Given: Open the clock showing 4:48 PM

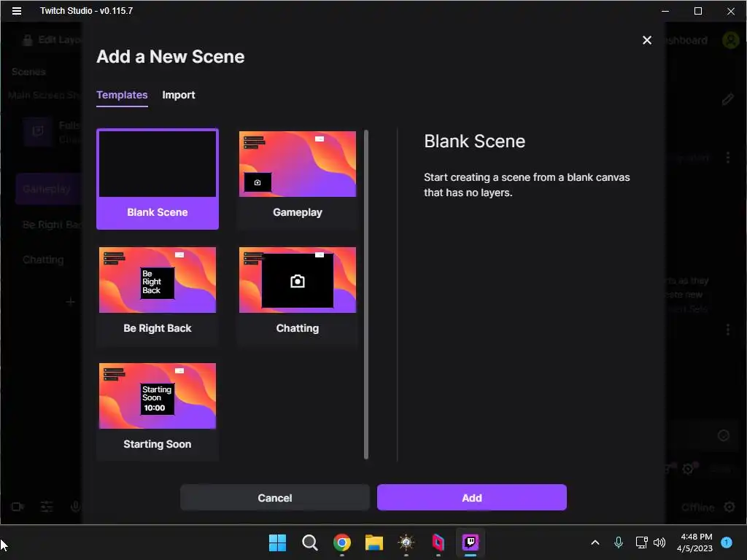Looking at the screenshot, I should point(695,542).
